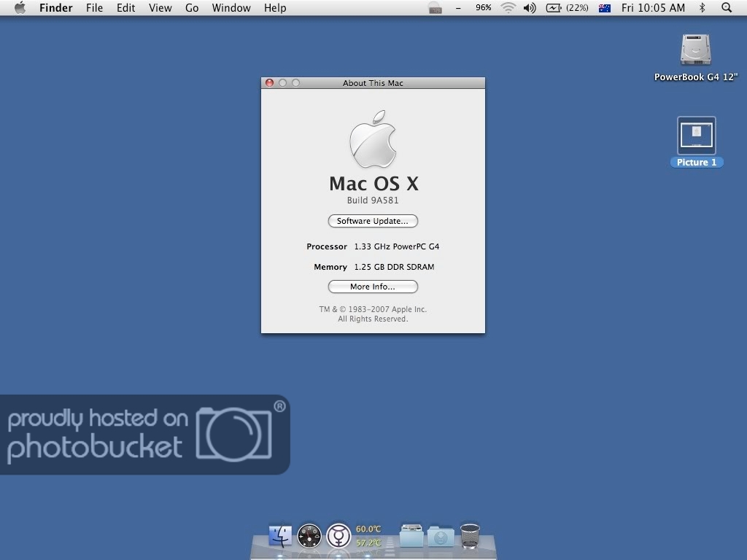
Task: Open the Edit menu
Action: (x=125, y=7)
